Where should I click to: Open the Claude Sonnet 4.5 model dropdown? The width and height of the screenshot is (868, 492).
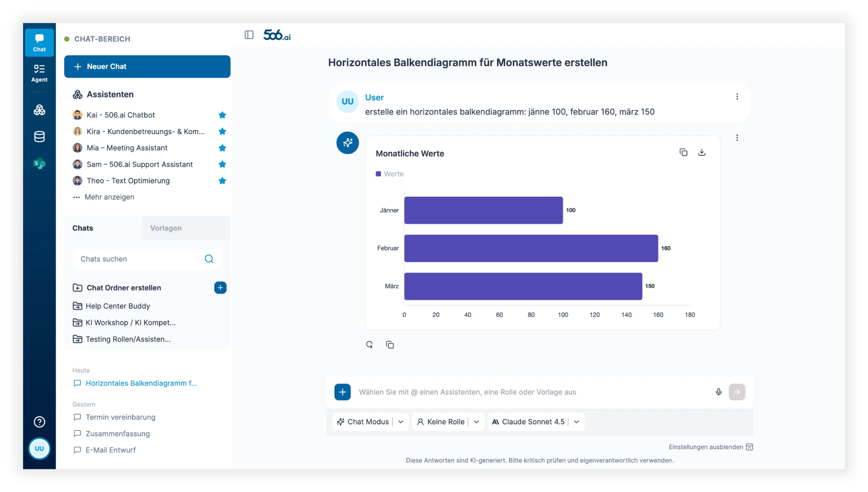(x=536, y=422)
